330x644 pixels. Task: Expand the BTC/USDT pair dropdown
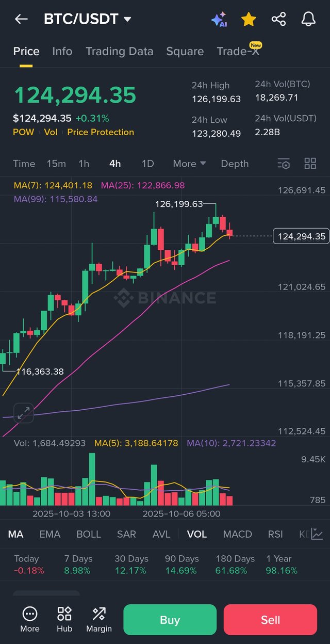(127, 20)
